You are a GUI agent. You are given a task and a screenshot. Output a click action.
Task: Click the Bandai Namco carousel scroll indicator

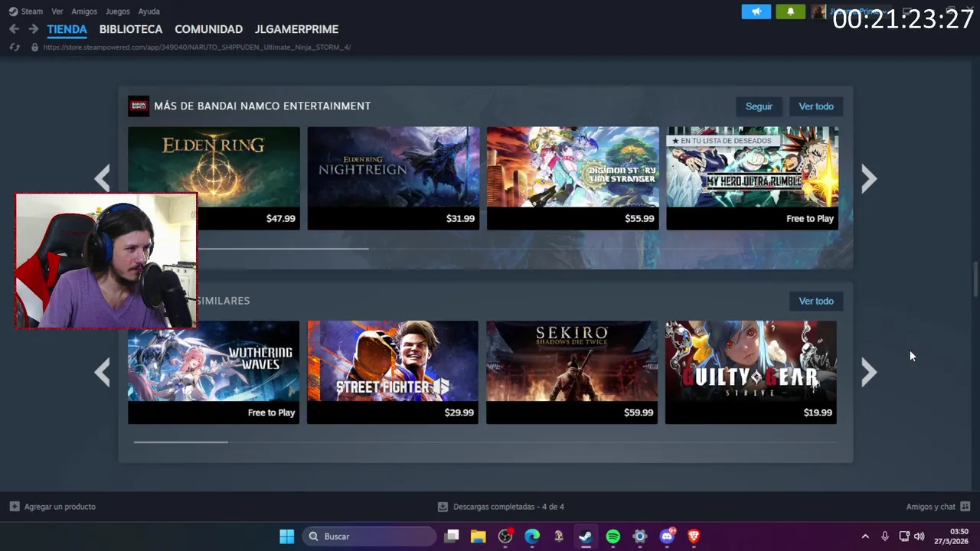click(283, 248)
